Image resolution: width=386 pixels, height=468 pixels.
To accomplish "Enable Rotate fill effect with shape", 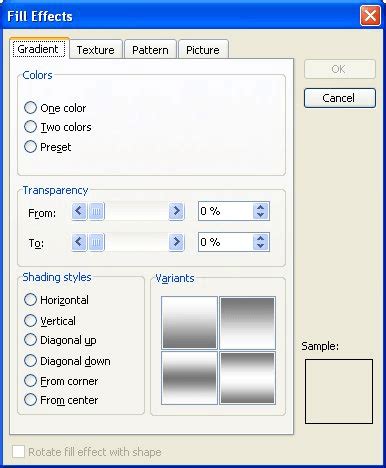I will click(18, 452).
